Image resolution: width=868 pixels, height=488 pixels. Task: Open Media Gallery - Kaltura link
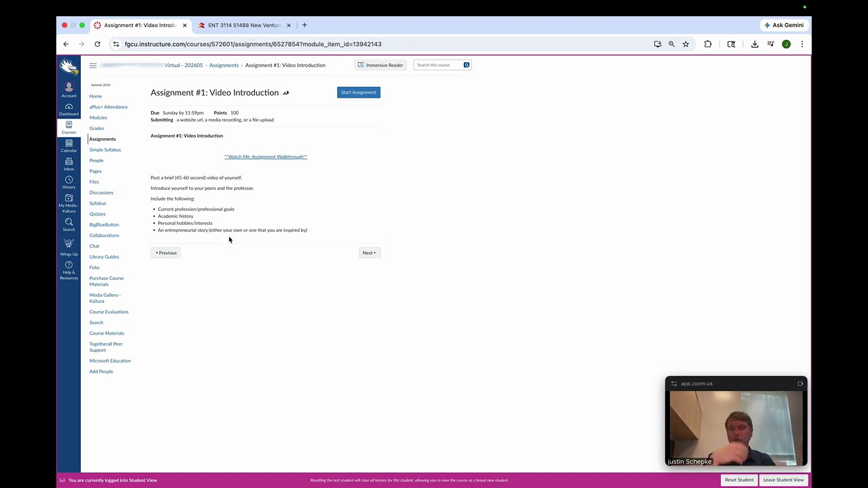105,298
